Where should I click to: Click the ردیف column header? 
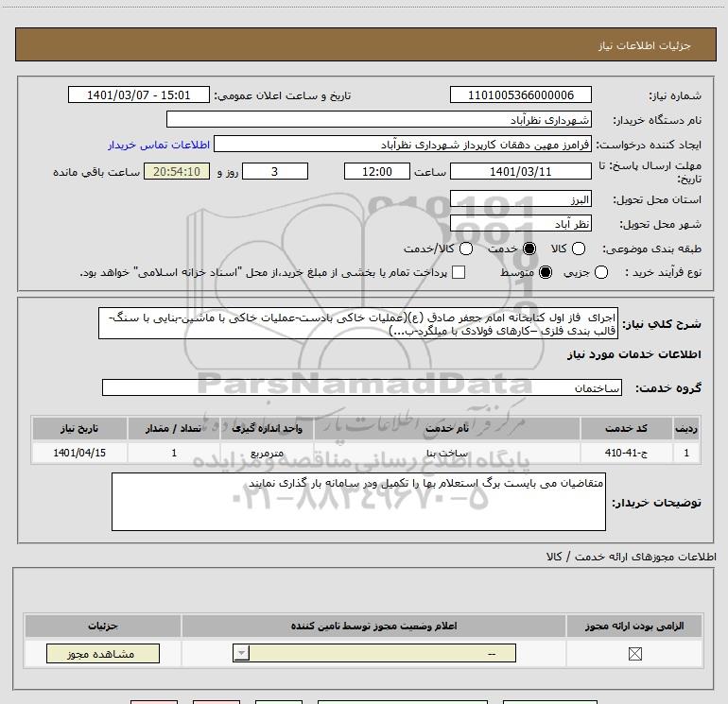click(685, 428)
